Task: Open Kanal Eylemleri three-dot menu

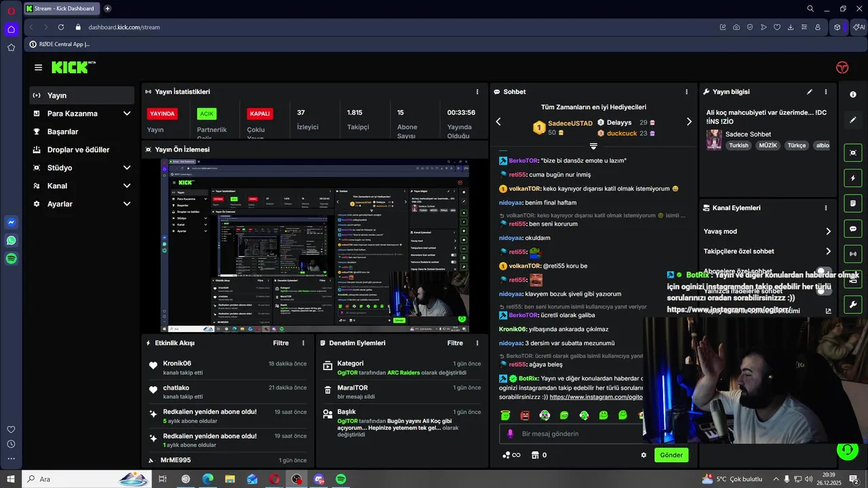Action: pyautogui.click(x=826, y=208)
